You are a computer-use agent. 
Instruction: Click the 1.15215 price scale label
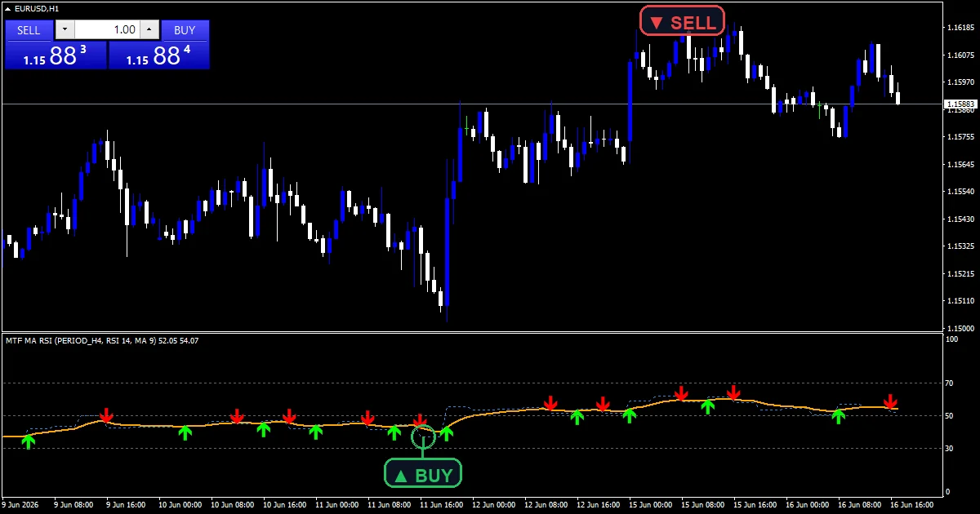pyautogui.click(x=960, y=274)
